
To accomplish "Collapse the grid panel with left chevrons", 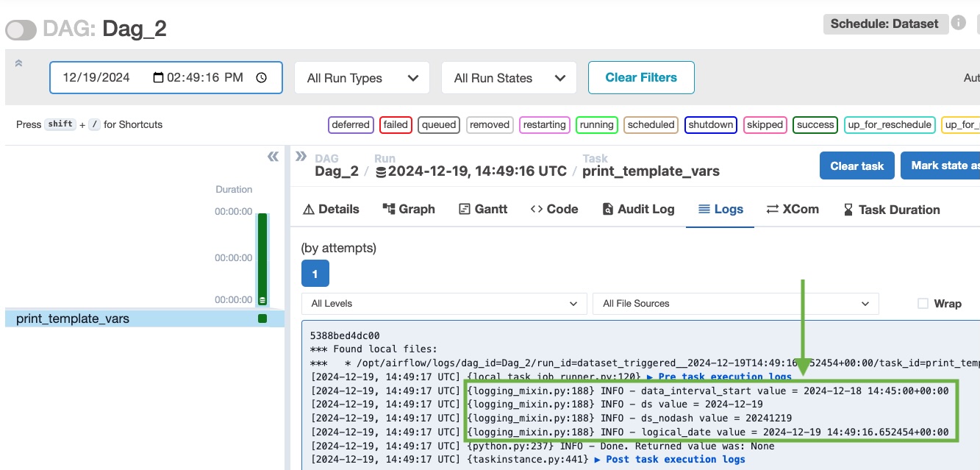I will click(273, 157).
